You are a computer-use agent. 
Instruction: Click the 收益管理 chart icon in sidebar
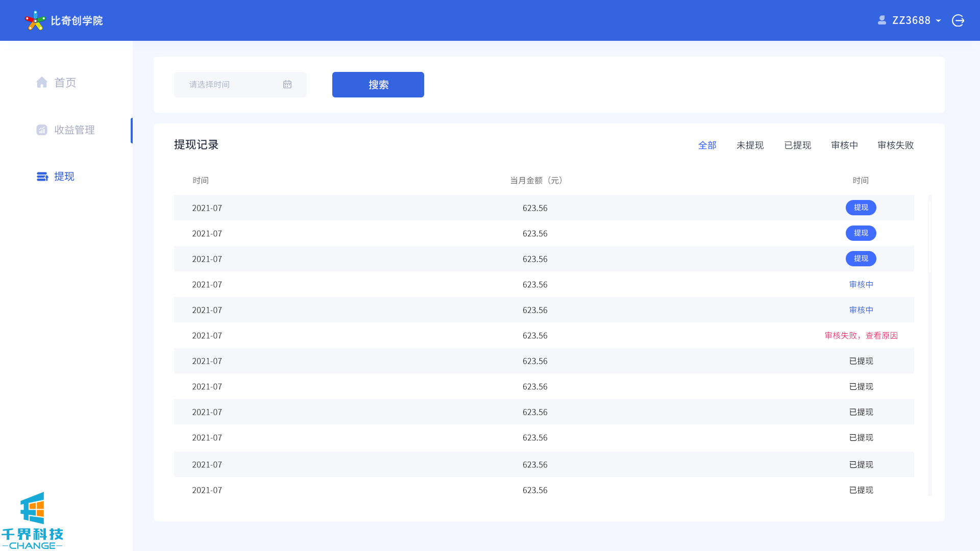42,130
